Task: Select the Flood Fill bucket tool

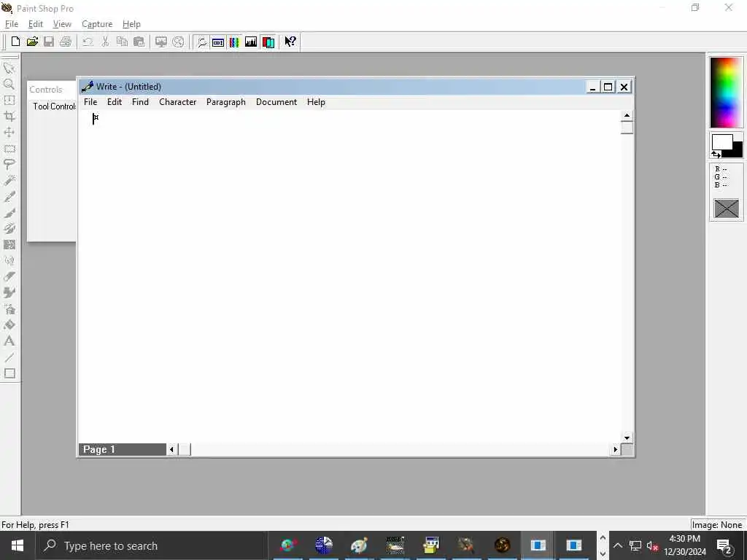Action: pos(9,325)
